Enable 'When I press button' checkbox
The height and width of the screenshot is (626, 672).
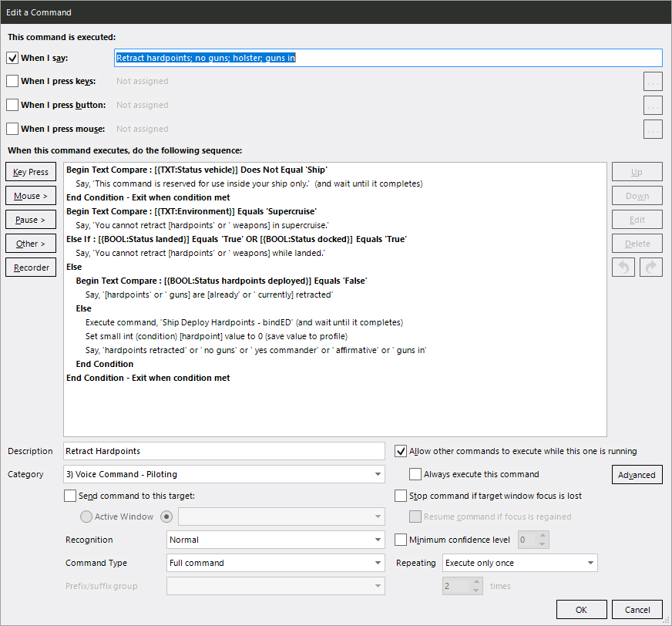pos(12,105)
